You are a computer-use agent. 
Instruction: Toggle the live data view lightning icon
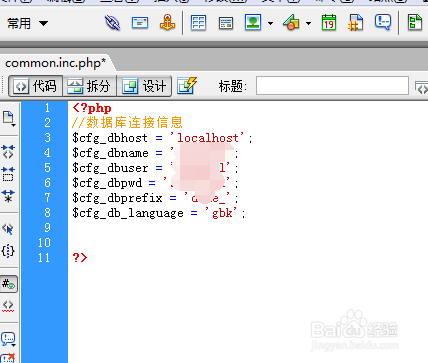(187, 86)
